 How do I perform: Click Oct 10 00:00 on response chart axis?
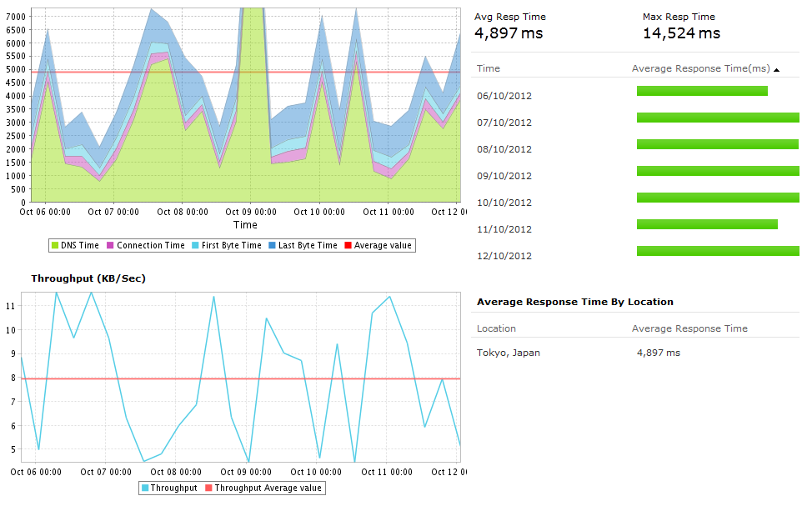pos(319,212)
